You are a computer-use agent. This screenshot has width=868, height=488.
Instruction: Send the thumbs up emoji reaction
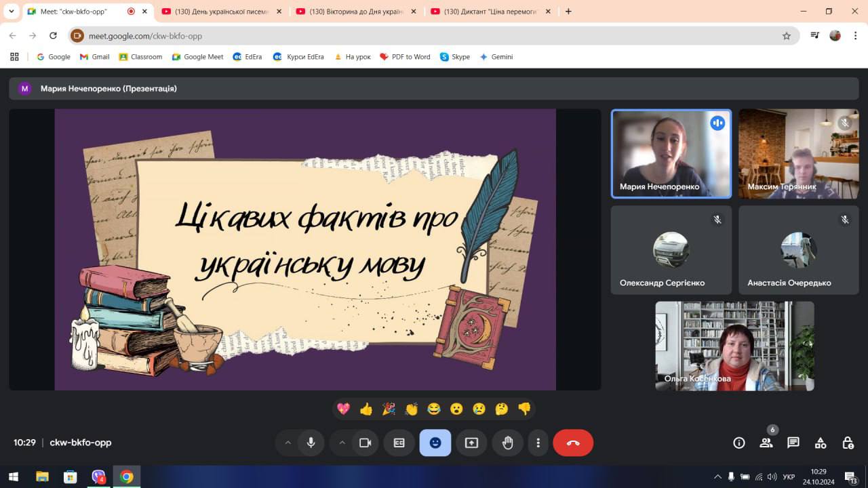pyautogui.click(x=366, y=409)
